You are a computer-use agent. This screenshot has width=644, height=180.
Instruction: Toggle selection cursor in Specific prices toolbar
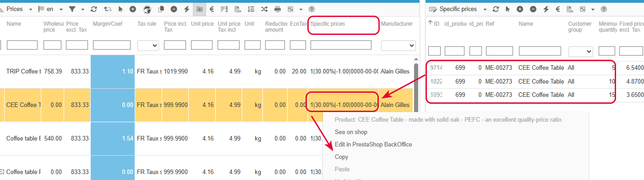508,9
